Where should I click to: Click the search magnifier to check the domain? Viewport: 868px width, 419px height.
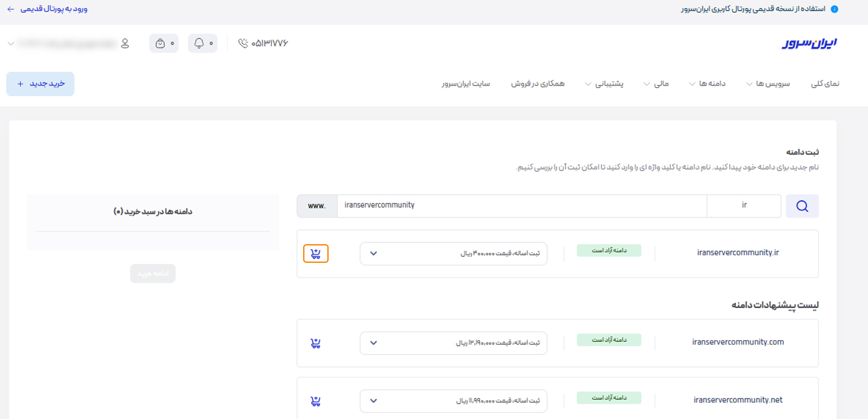click(802, 205)
